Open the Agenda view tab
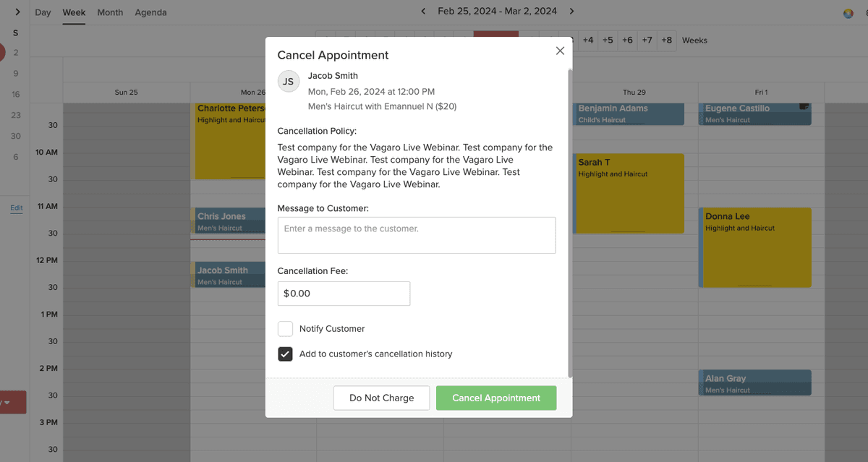This screenshot has width=868, height=462. (150, 12)
